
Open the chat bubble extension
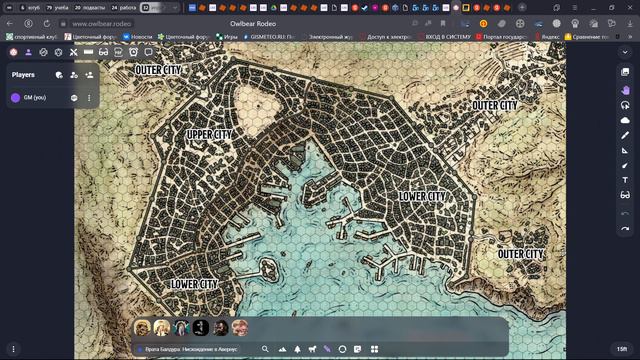pyautogui.click(x=149, y=52)
